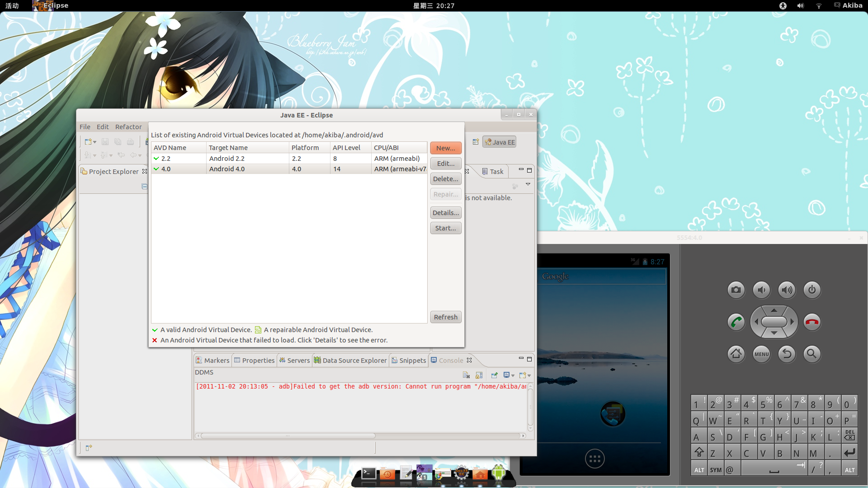Image resolution: width=868 pixels, height=488 pixels.
Task: Click the Activities (活动) button in top panel
Action: pos(12,5)
